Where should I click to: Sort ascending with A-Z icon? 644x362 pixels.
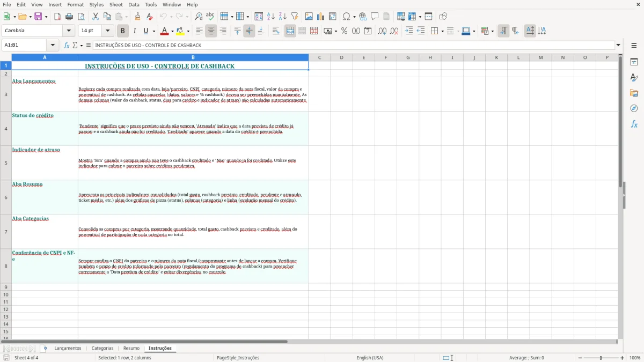tap(271, 17)
